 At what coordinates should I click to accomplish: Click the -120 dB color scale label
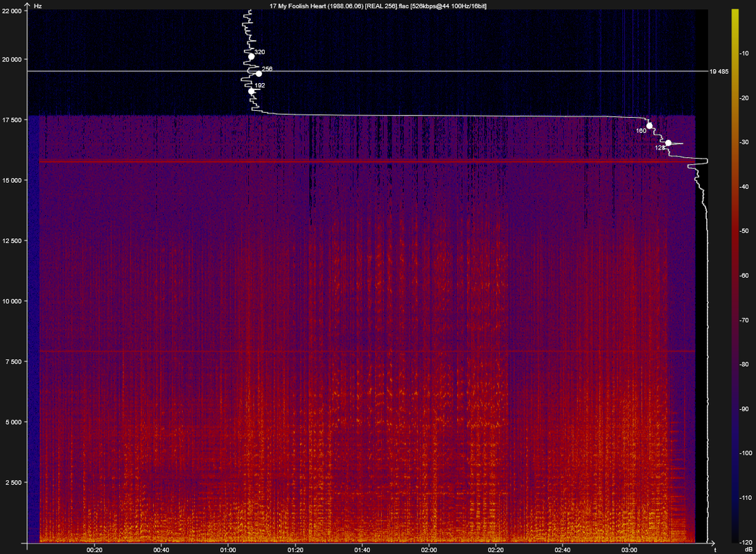tap(746, 542)
